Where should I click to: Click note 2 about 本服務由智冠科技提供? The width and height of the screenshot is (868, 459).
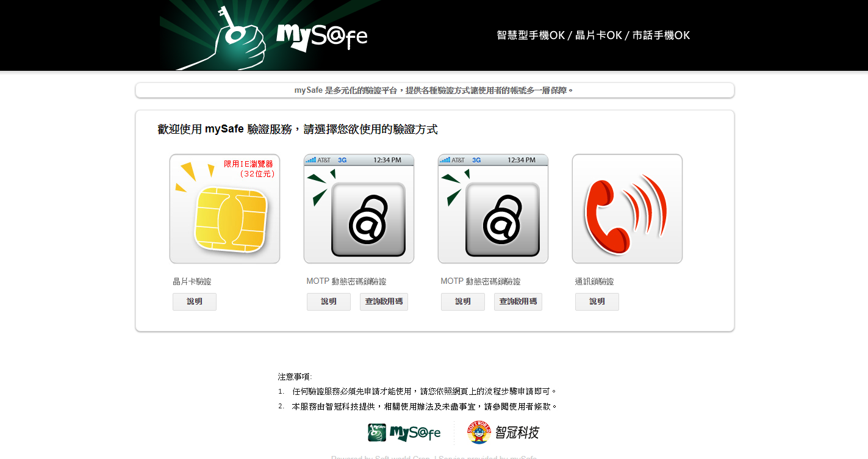point(425,407)
